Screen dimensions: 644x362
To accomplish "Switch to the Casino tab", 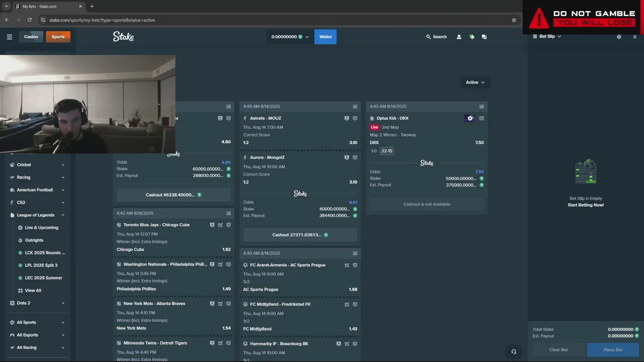I will click(31, 37).
